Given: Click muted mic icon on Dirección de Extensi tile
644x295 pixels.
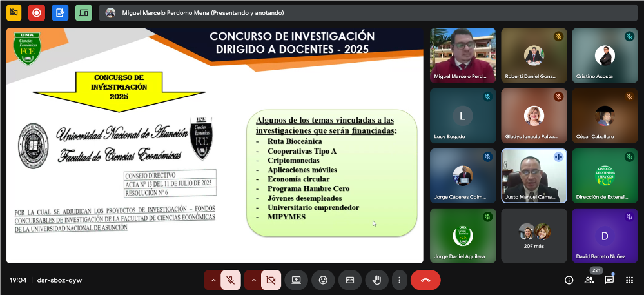Looking at the screenshot, I should tap(629, 157).
